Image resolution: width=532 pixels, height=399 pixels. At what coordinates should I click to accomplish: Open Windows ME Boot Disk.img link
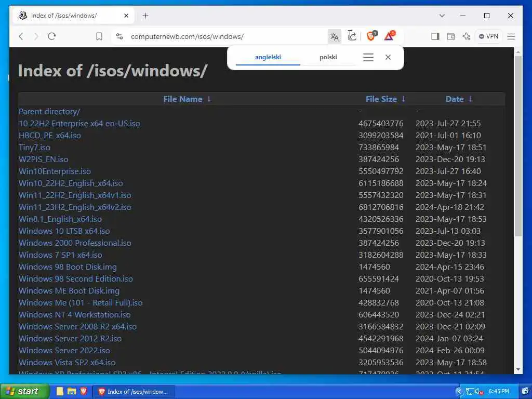click(x=69, y=291)
